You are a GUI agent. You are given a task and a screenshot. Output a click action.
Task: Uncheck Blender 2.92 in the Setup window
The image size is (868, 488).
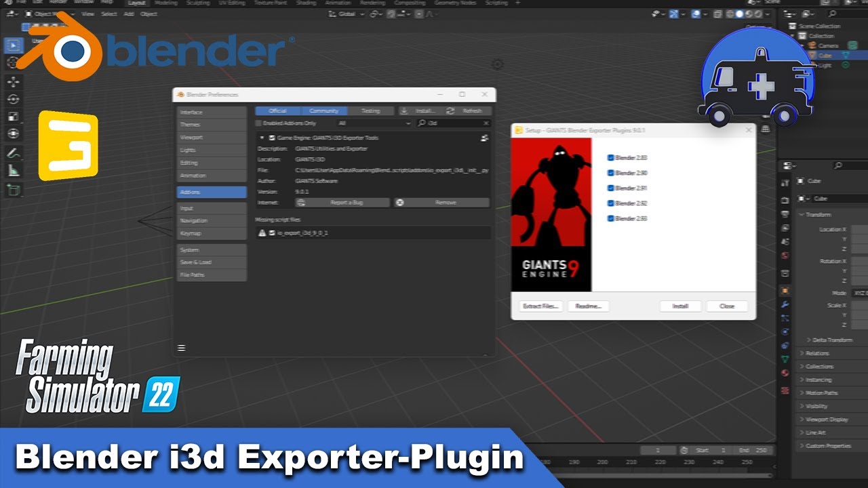[610, 203]
